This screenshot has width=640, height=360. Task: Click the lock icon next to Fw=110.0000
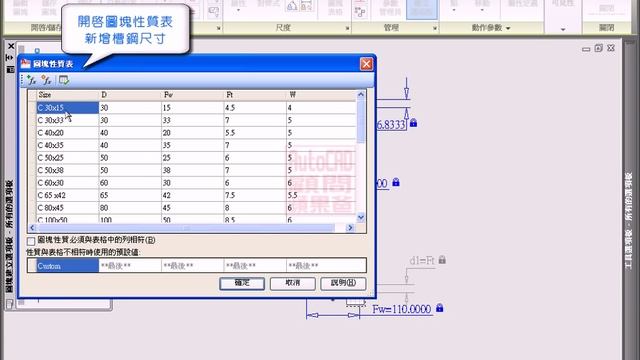[x=440, y=307]
